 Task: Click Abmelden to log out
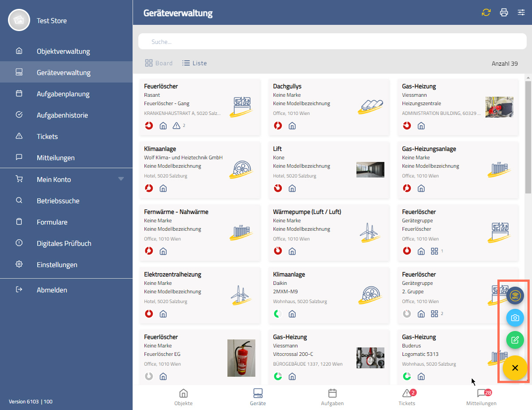tap(52, 290)
